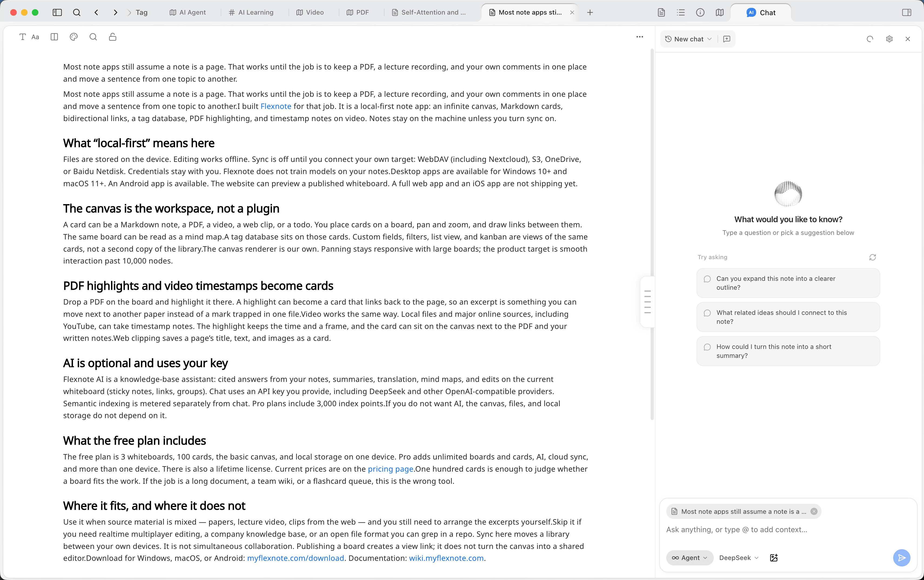Switch to the Self-Attention and ... tab

[x=429, y=12]
